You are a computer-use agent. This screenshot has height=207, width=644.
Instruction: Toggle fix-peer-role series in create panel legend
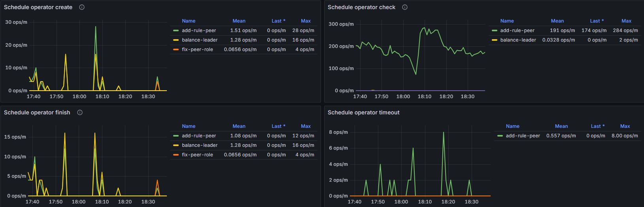(x=197, y=49)
